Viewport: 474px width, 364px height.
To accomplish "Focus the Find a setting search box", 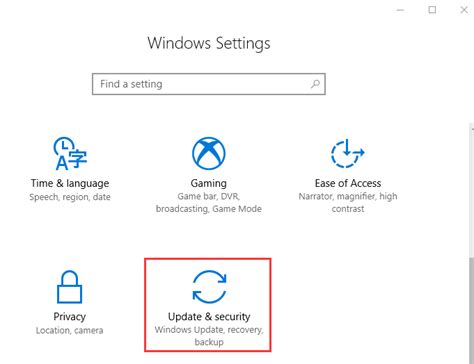I will (209, 84).
